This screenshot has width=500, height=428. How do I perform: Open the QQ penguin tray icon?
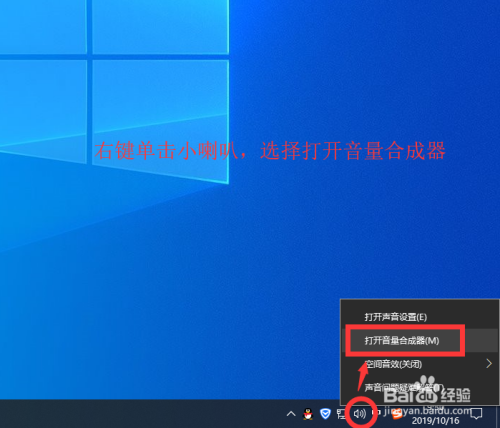308,414
